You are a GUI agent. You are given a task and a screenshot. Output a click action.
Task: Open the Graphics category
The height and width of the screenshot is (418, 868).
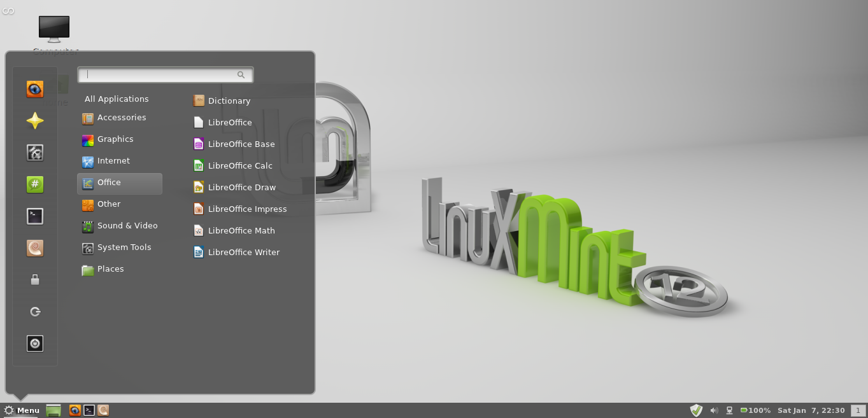click(x=120, y=139)
